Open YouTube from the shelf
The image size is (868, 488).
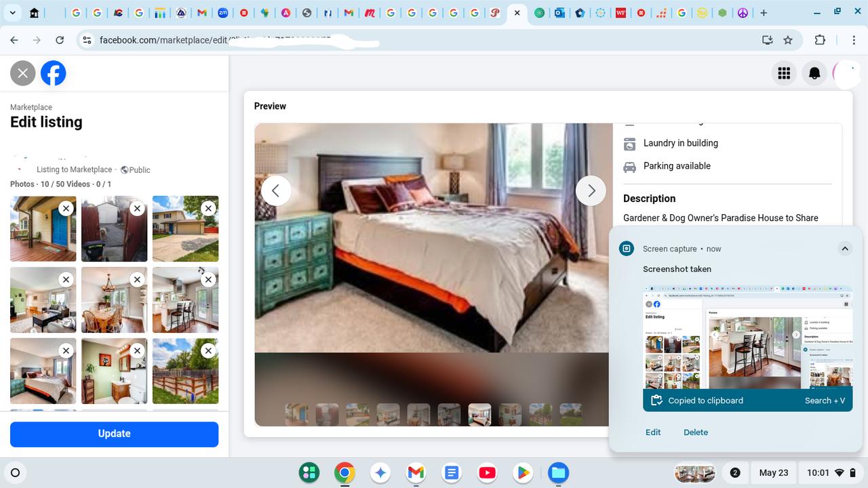click(x=487, y=472)
